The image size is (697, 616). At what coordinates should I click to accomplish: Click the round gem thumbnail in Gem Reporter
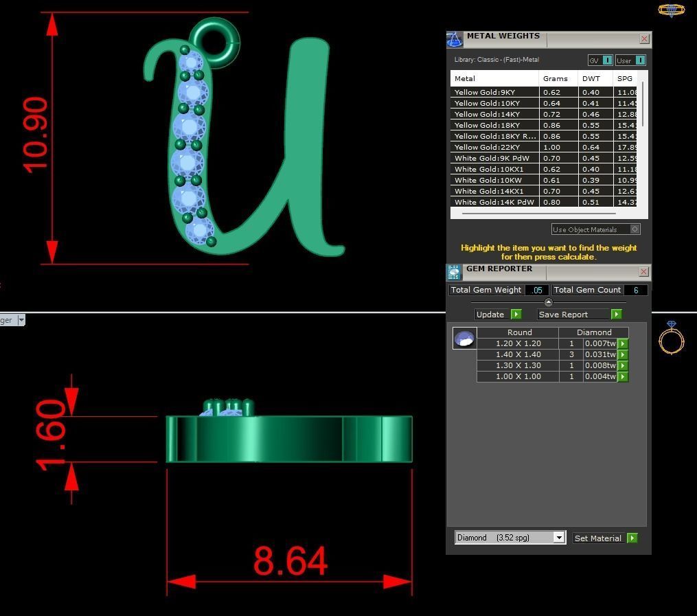(x=464, y=339)
